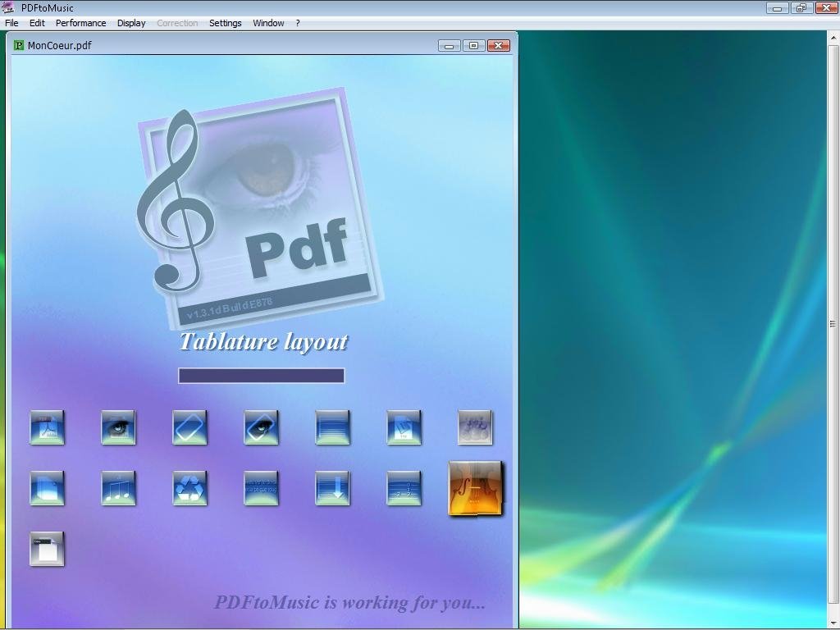Click the Tablature layout progress bar
840x630 pixels.
262,376
